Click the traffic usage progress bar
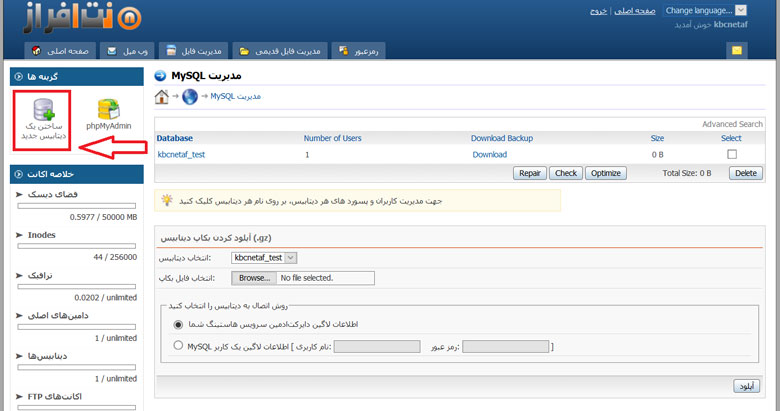 (x=77, y=287)
